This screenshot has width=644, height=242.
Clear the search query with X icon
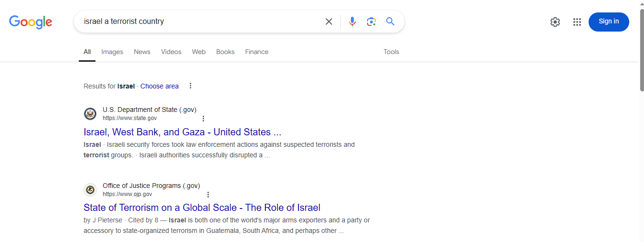[329, 22]
